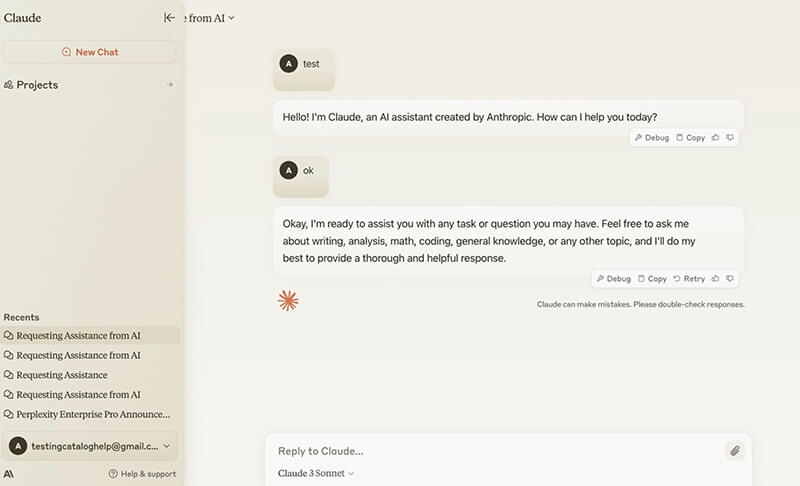Thumbs up the first Claude response
The width and height of the screenshot is (800, 486).
click(715, 138)
